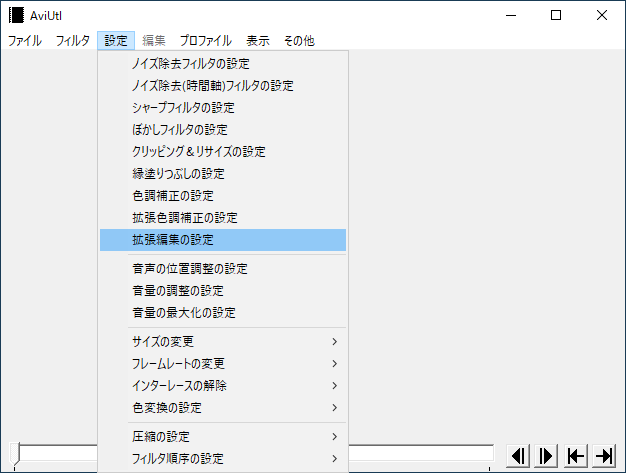Select 拡張編集の設定 from the menu
The width and height of the screenshot is (626, 473).
pyautogui.click(x=222, y=240)
